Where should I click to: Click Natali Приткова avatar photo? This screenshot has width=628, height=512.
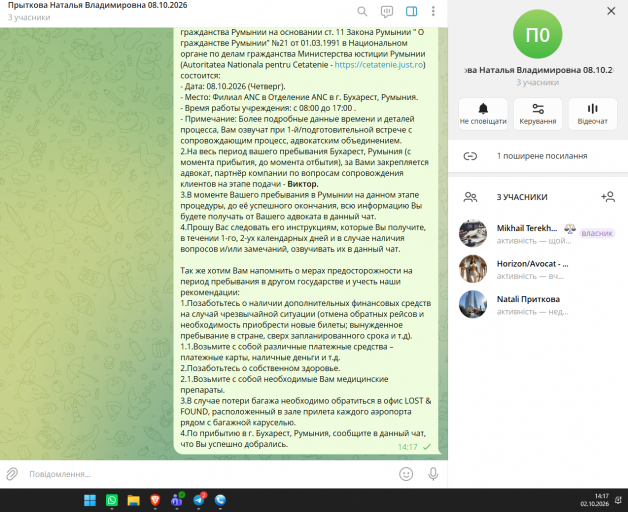473,304
